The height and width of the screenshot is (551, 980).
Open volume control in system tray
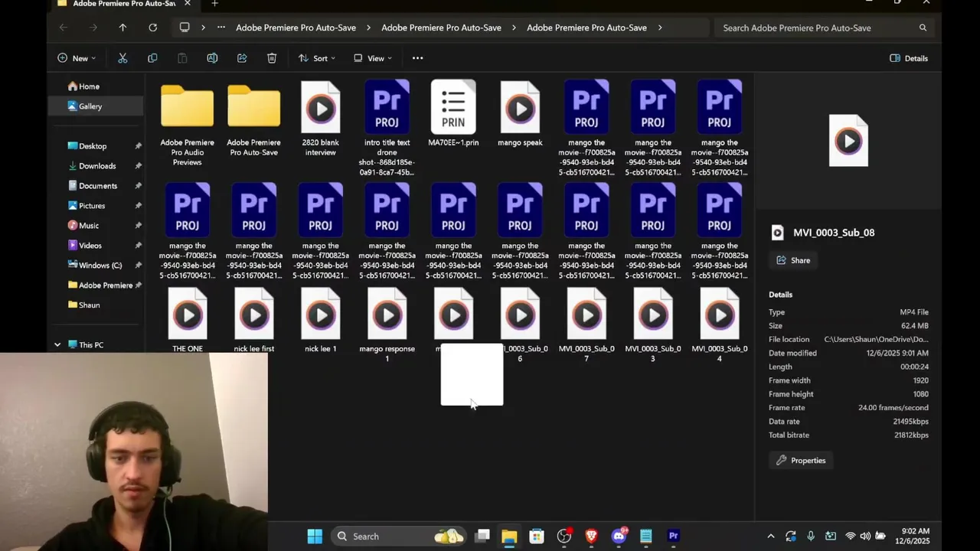click(x=865, y=536)
